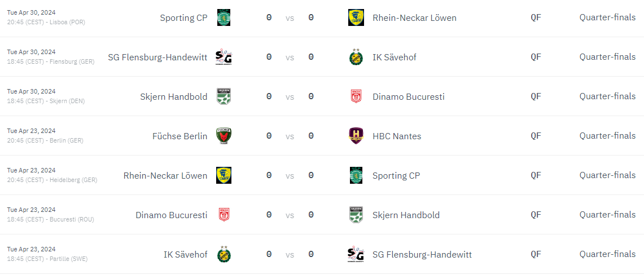This screenshot has height=279, width=644.
Task: Open SG Flensburg-Handewitt logo in the Flensburg match
Action: pyautogui.click(x=224, y=57)
